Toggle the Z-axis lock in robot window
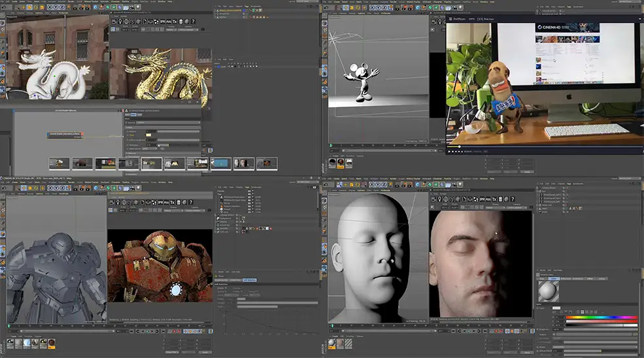The height and width of the screenshot is (358, 644). (62, 188)
